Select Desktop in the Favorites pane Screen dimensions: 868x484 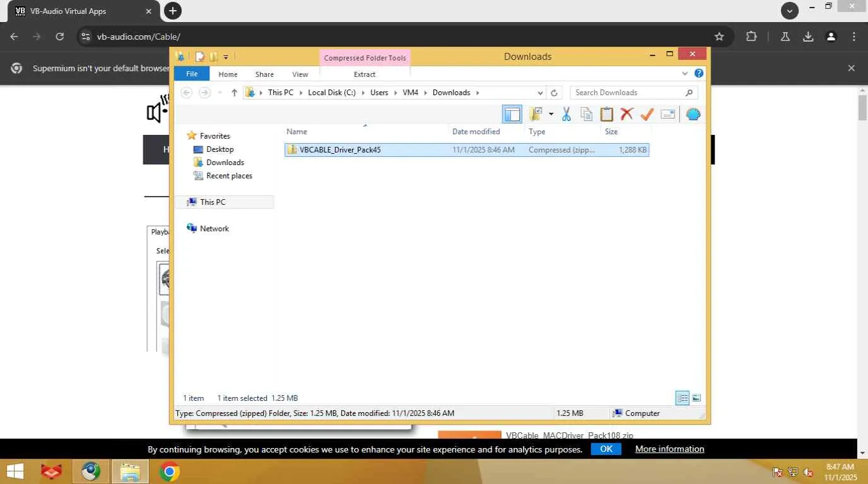pos(220,149)
